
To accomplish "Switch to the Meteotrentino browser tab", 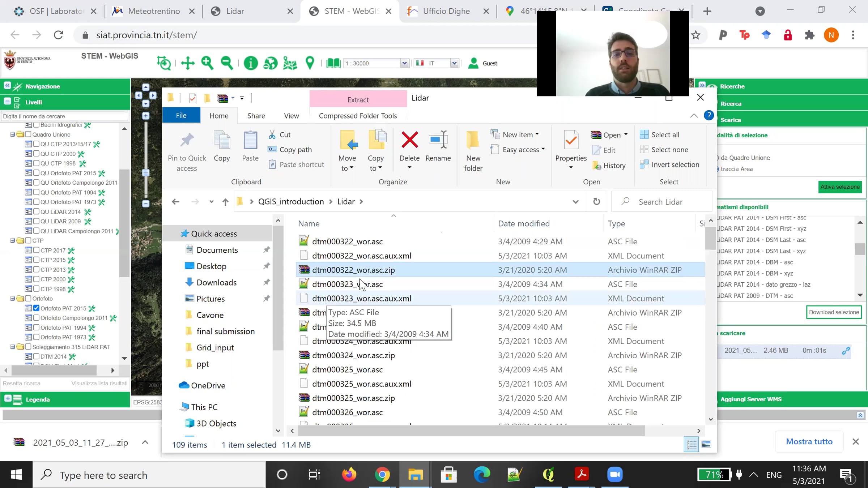I will [153, 11].
